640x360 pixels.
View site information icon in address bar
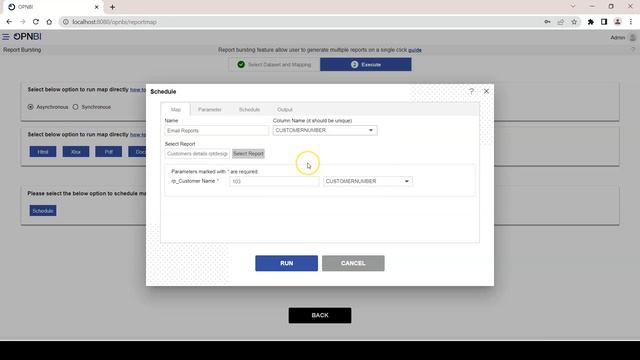click(x=65, y=22)
